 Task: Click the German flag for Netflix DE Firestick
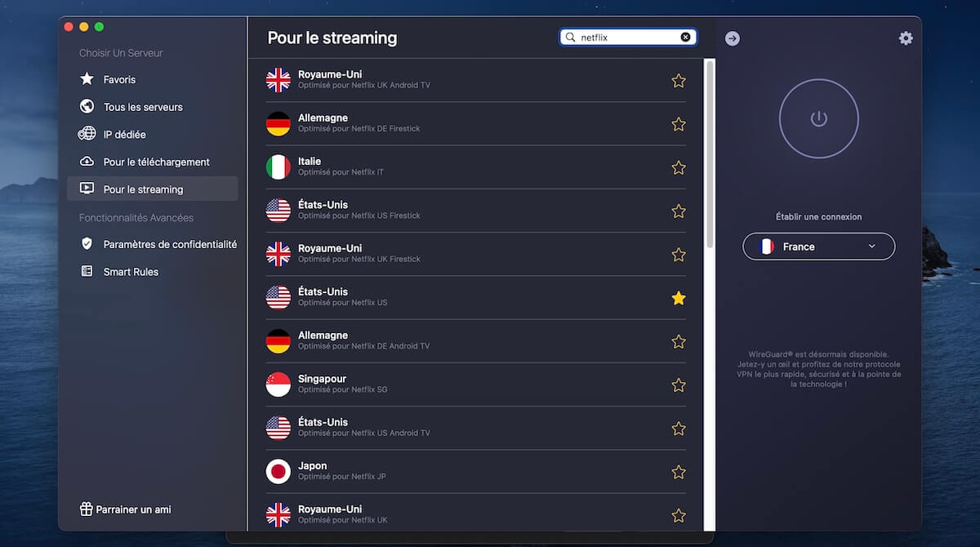click(278, 123)
